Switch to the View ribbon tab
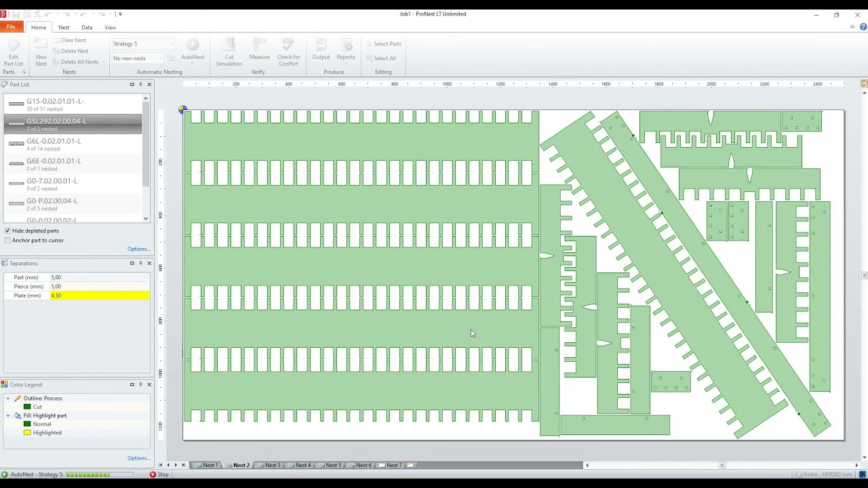868x488 pixels. point(110,27)
